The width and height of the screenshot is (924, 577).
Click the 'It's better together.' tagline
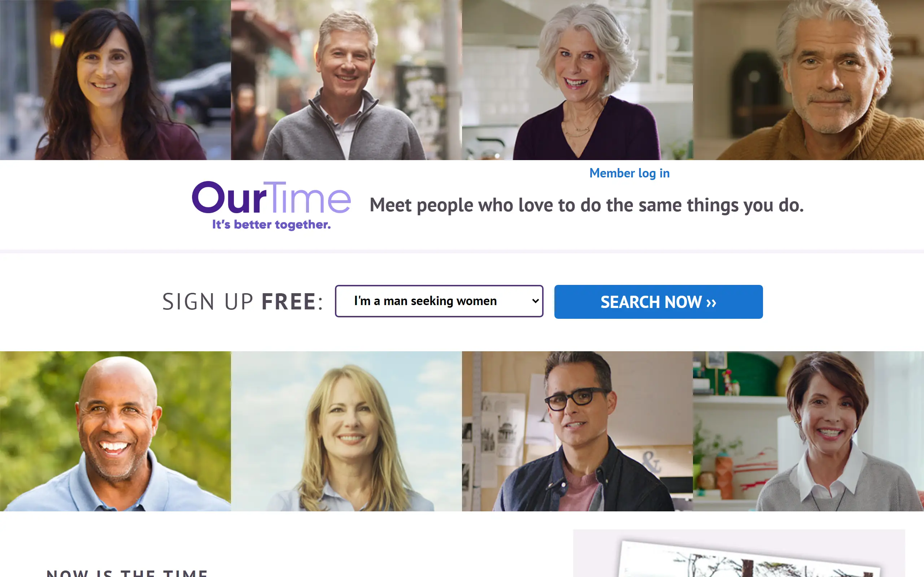(271, 224)
